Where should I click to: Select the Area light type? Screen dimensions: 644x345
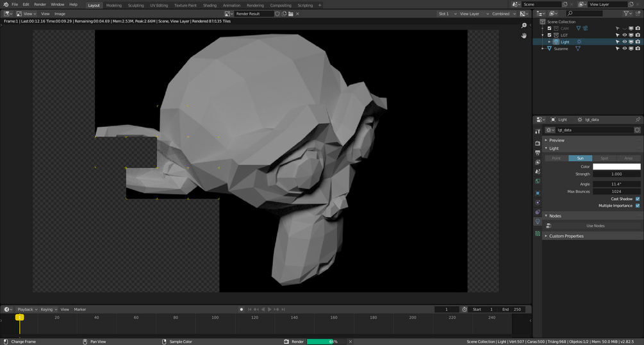[x=629, y=158]
